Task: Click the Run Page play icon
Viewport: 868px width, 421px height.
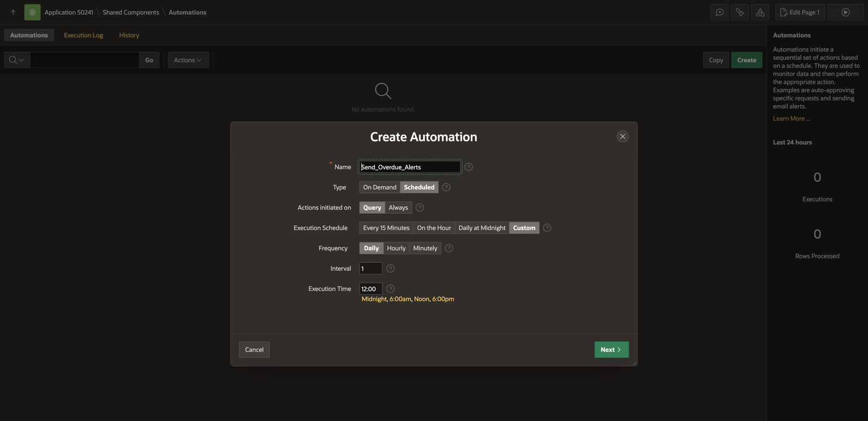Action: click(845, 12)
